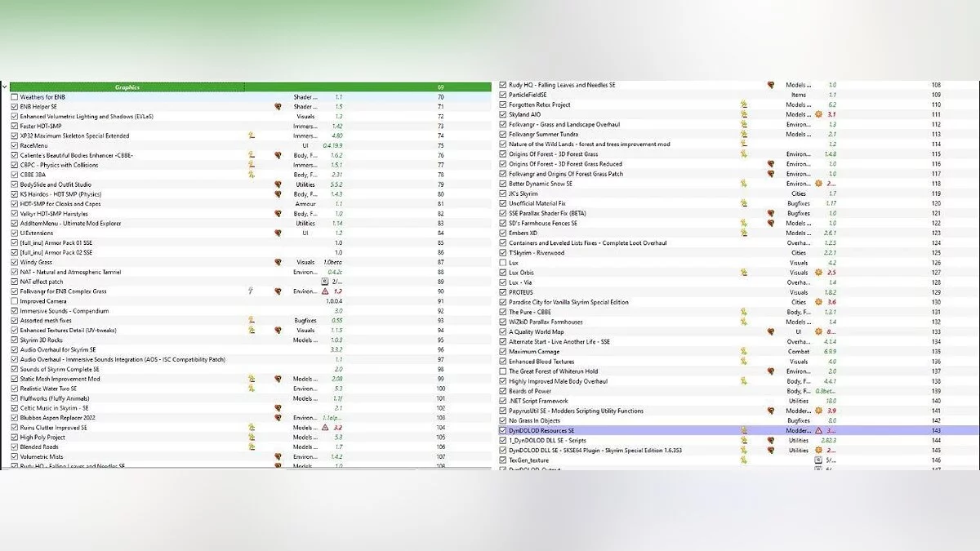Viewport: 980px width, 551px height.
Task: Click warning triangle on Folkvangr for ENB Complex Grass
Action: point(325,291)
